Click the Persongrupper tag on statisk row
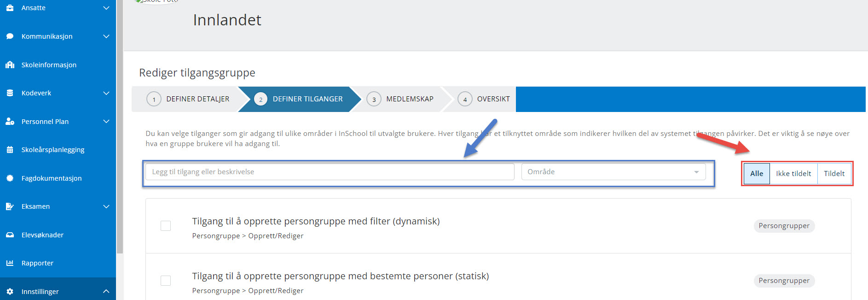Viewport: 868px width, 300px height. click(x=784, y=281)
